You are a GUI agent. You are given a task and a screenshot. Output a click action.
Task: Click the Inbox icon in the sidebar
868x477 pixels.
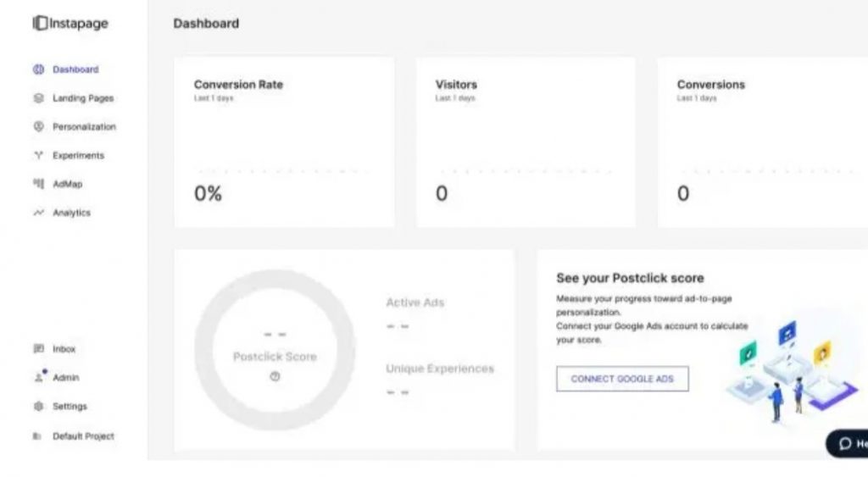point(38,349)
